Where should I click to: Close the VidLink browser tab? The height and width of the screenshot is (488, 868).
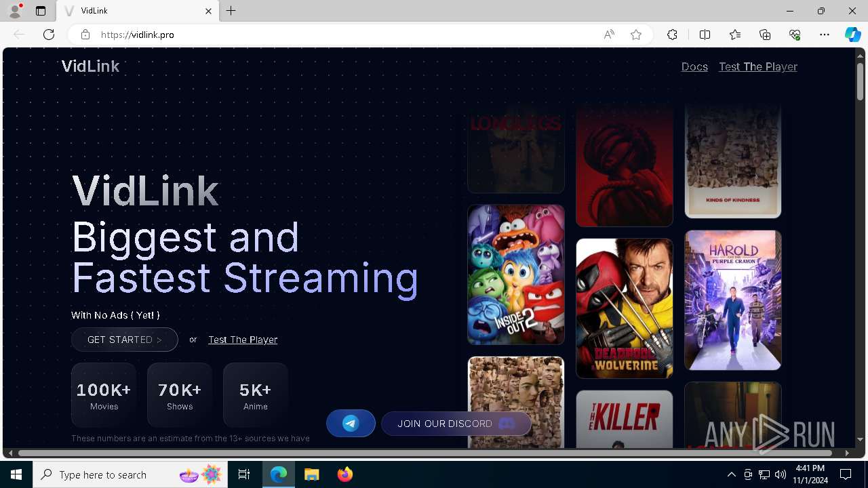coord(209,11)
